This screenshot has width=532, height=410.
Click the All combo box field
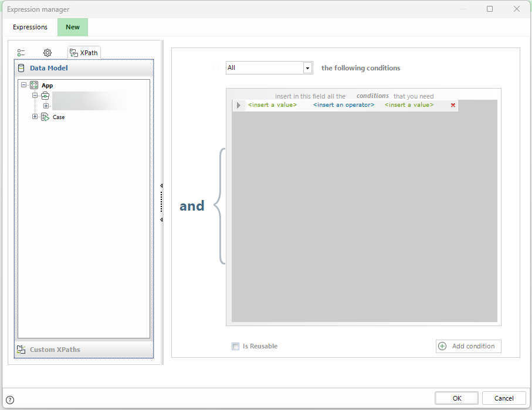[269, 68]
